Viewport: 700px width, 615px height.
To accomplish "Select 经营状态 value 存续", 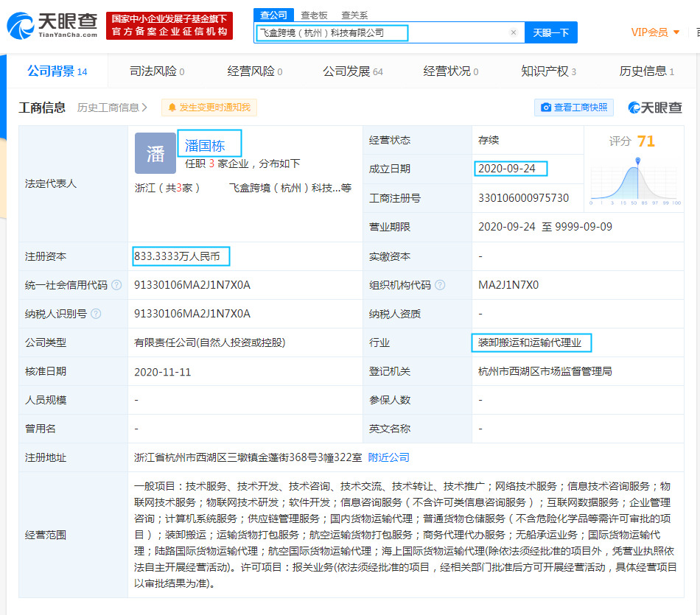I will coord(489,140).
